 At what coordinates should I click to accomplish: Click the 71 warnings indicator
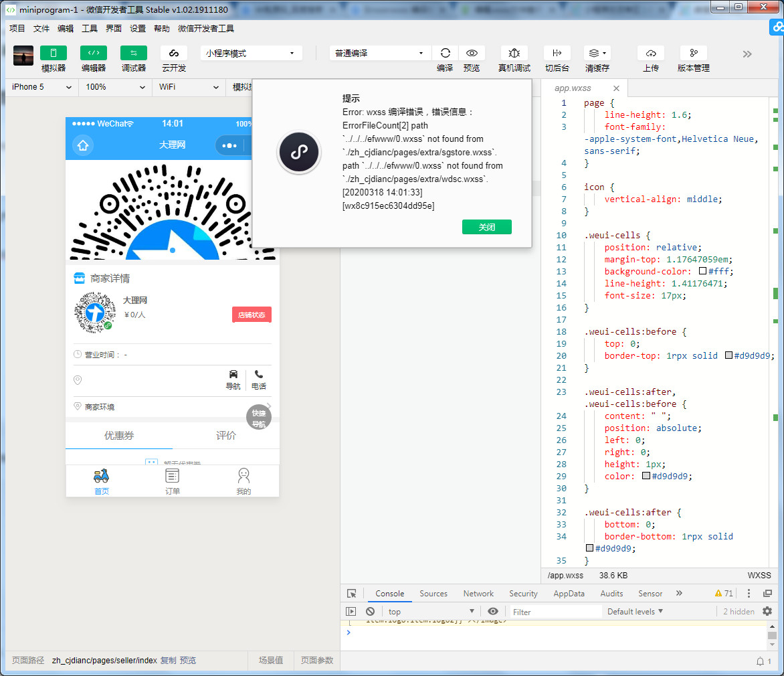pyautogui.click(x=724, y=594)
